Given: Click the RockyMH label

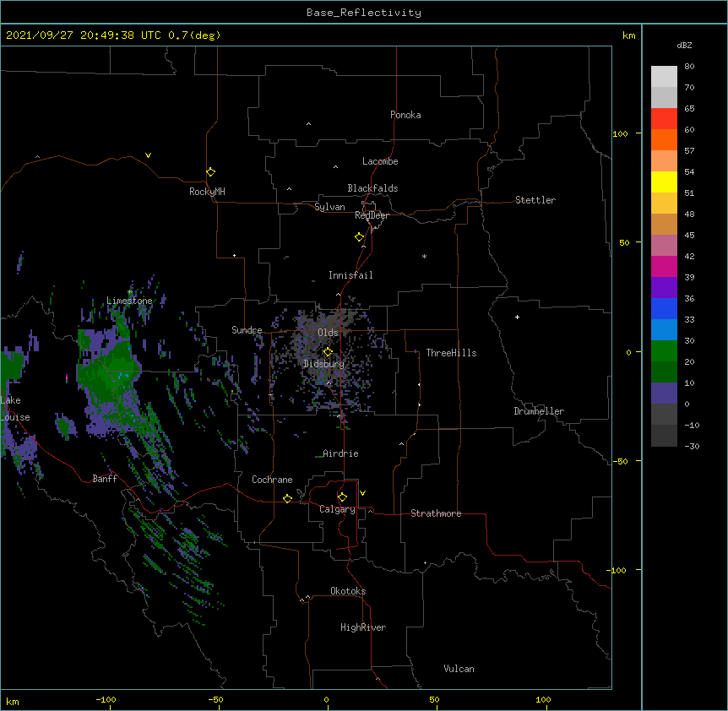Looking at the screenshot, I should 207,192.
